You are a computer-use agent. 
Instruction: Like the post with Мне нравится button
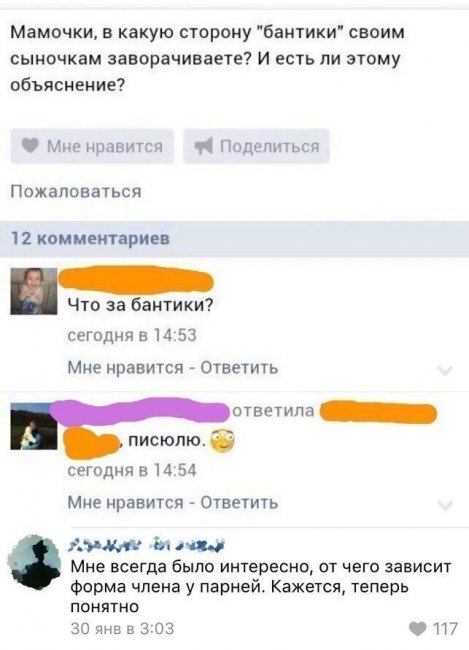pos(92,146)
